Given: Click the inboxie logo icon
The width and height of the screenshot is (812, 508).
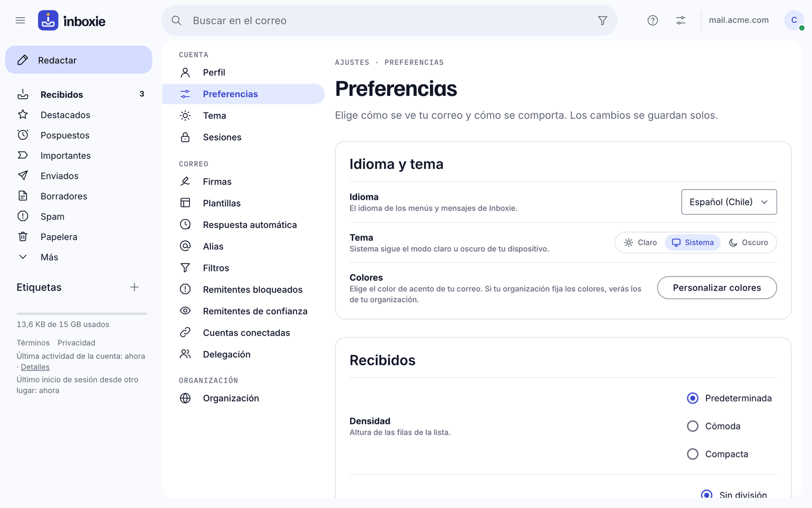Looking at the screenshot, I should coord(48,20).
